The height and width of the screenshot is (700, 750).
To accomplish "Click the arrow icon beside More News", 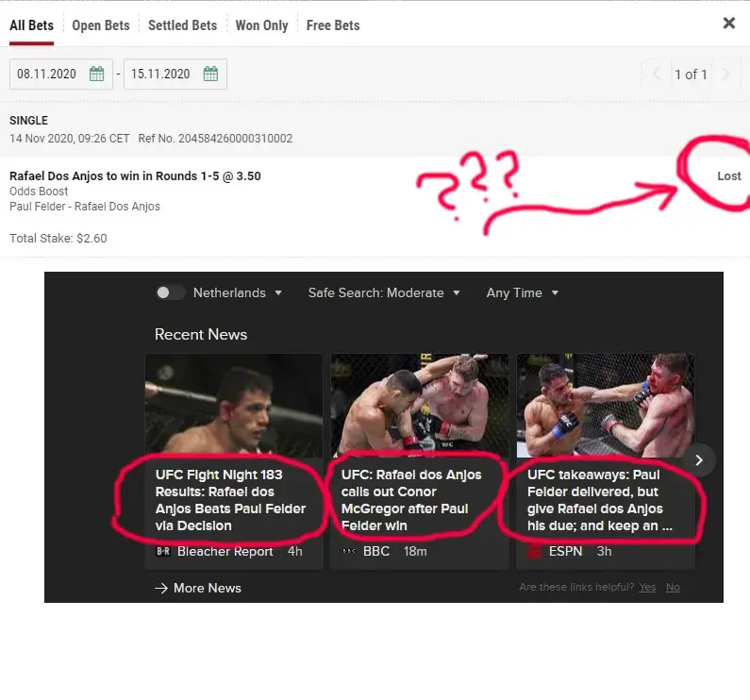I will 161,588.
